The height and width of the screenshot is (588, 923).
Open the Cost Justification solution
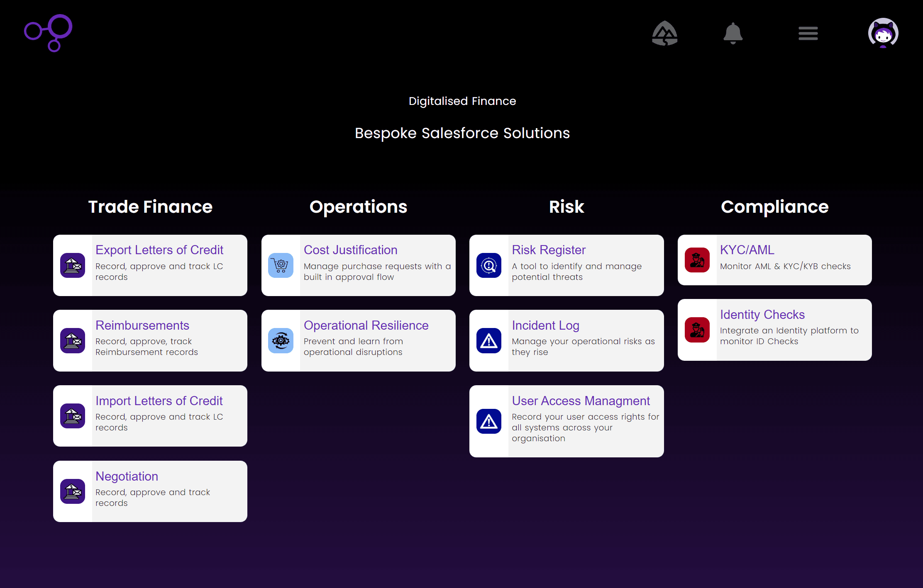pyautogui.click(x=351, y=250)
